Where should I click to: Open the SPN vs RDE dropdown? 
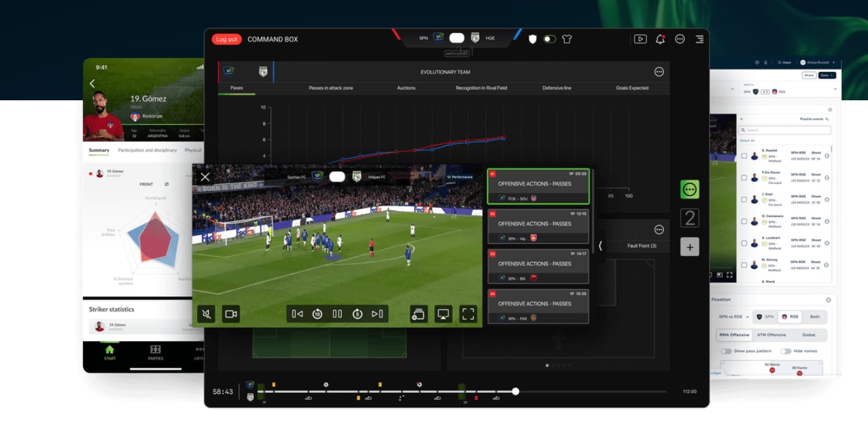[734, 317]
